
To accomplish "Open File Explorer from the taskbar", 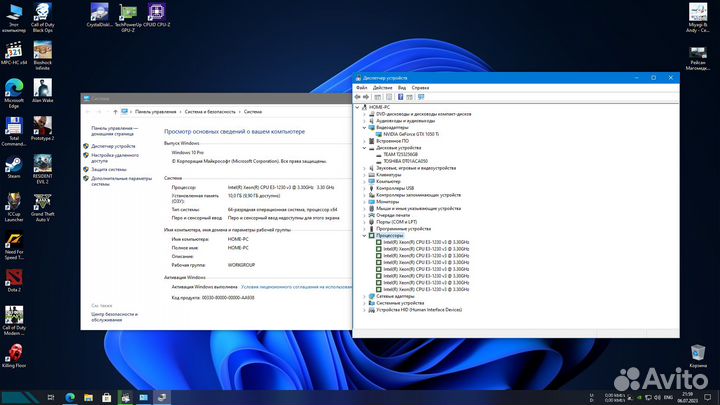I will point(88,397).
